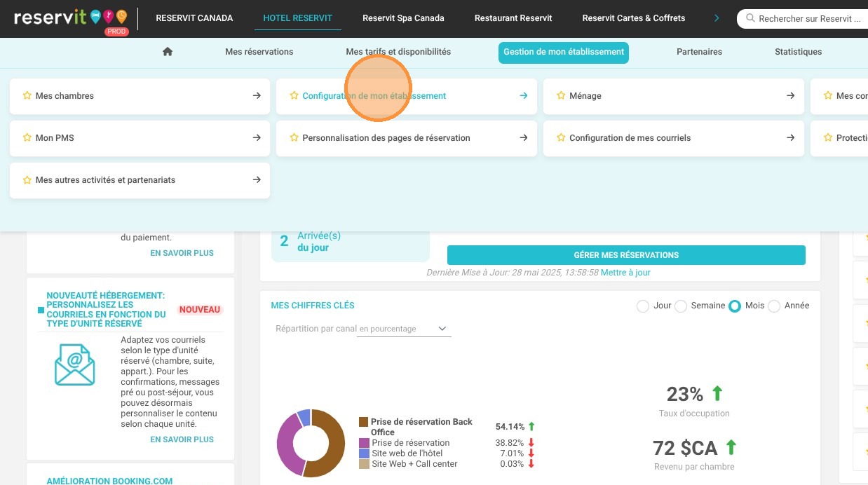This screenshot has height=485, width=868.
Task: Switch to HOTEL RESERVIT tab
Action: pos(298,18)
